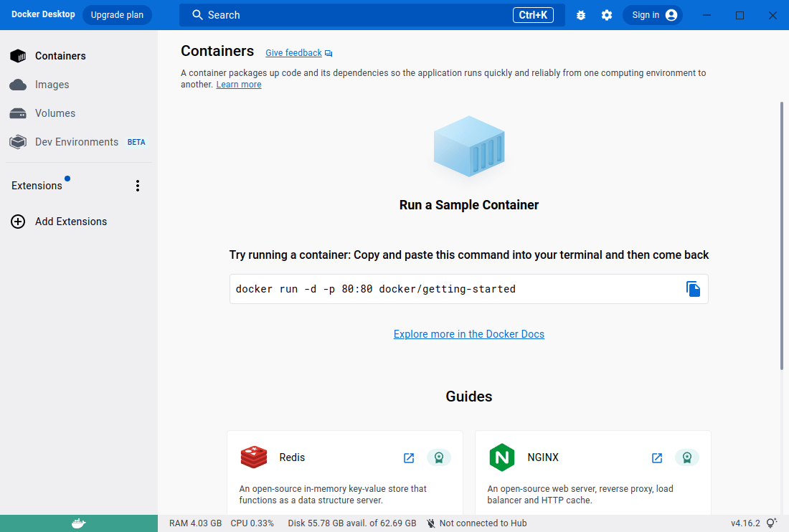
Task: Click the feedback speech bubble icon
Action: coord(329,53)
